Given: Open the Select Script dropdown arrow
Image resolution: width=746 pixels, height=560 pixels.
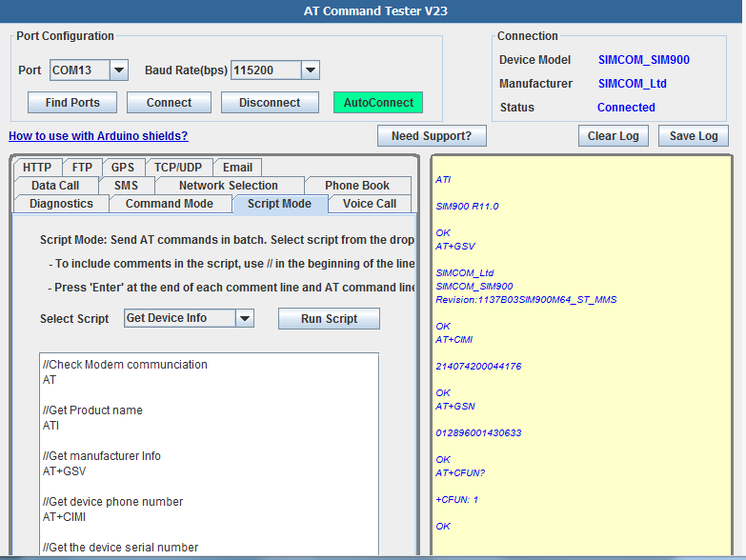Looking at the screenshot, I should tap(245, 318).
